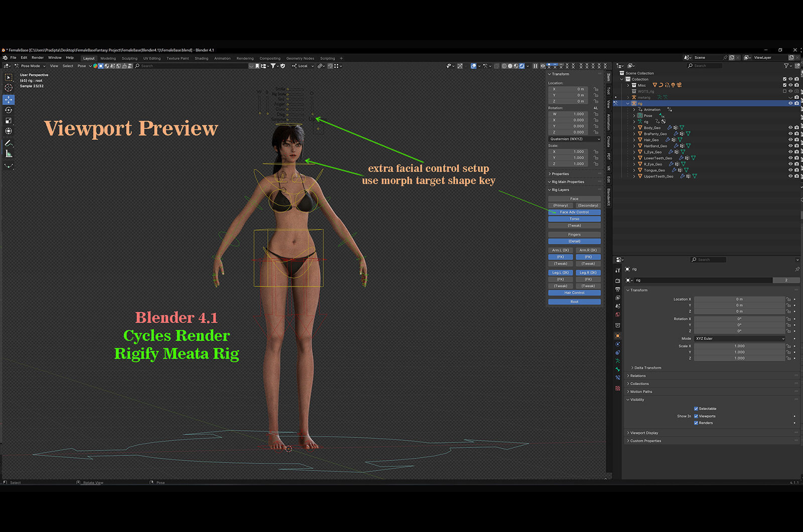The image size is (803, 532).
Task: Switch to the Shading workspace tab
Action: [201, 58]
